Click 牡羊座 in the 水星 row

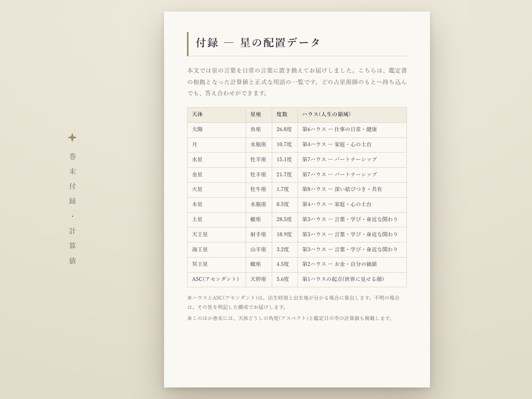(259, 160)
